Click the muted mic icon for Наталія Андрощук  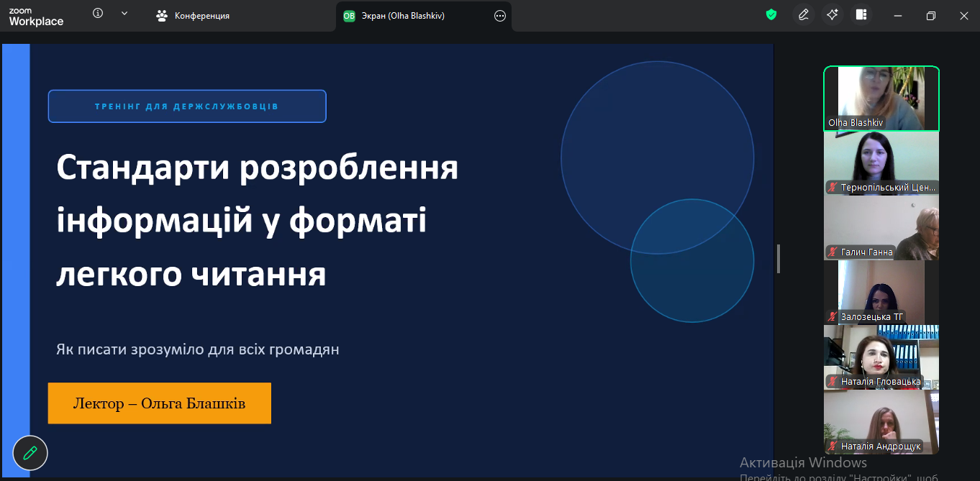[x=833, y=446]
